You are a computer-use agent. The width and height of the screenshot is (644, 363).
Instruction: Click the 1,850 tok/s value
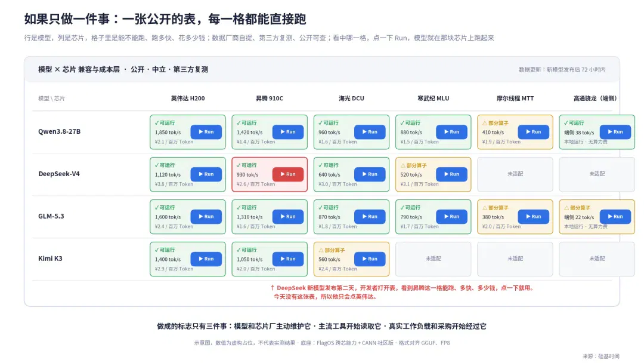(168, 133)
